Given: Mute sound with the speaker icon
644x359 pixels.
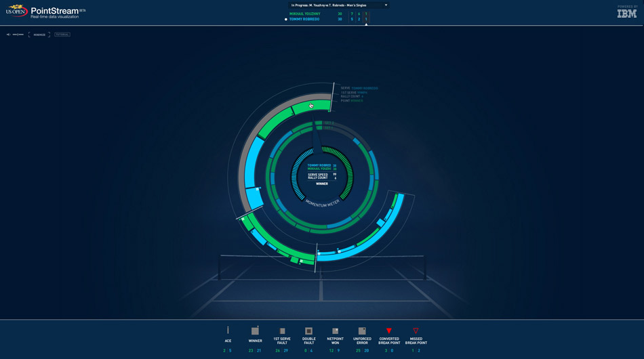Looking at the screenshot, I should pos(9,35).
